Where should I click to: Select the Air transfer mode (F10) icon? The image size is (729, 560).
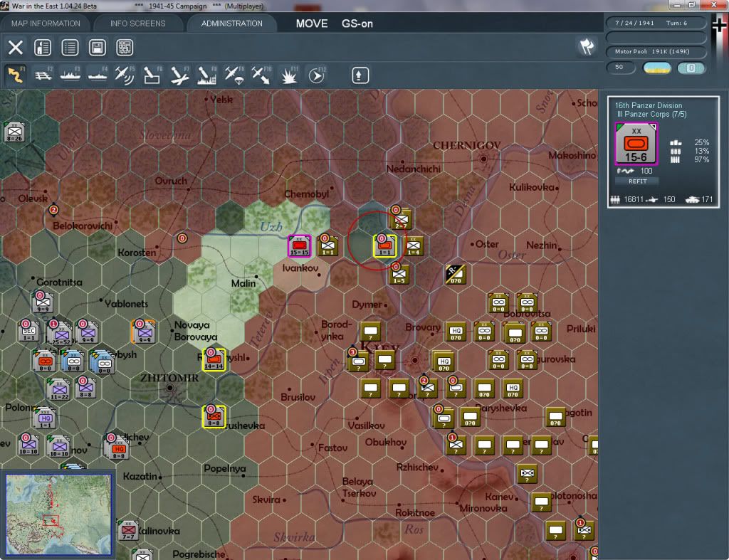[261, 75]
